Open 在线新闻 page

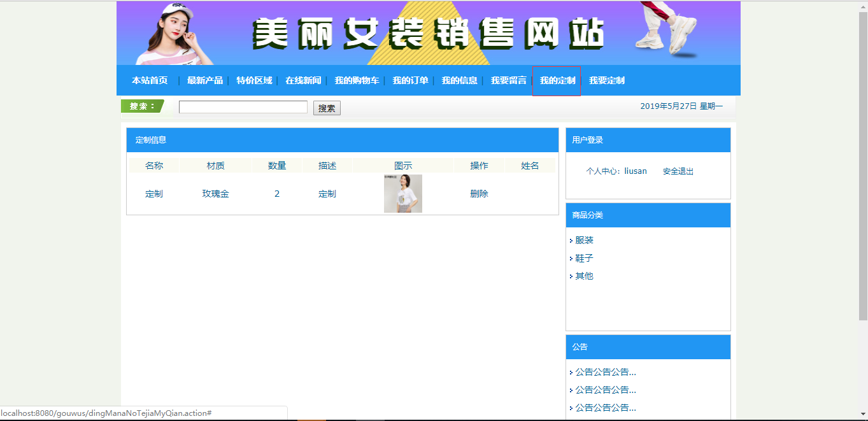(303, 80)
